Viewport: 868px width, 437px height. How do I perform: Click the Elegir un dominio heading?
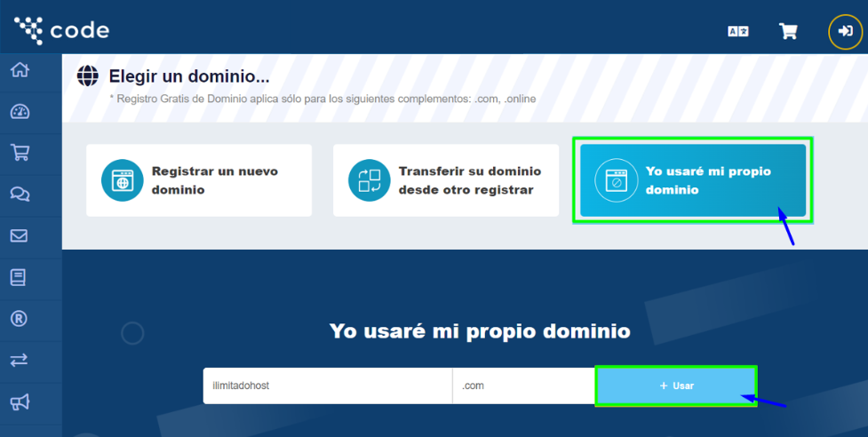pyautogui.click(x=188, y=76)
